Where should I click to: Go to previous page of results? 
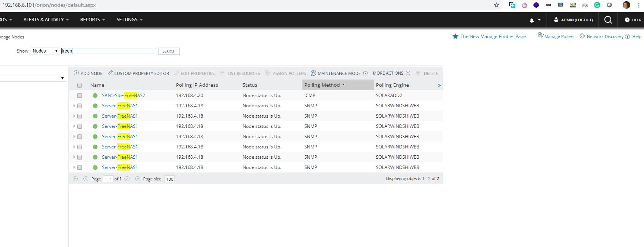(86, 178)
